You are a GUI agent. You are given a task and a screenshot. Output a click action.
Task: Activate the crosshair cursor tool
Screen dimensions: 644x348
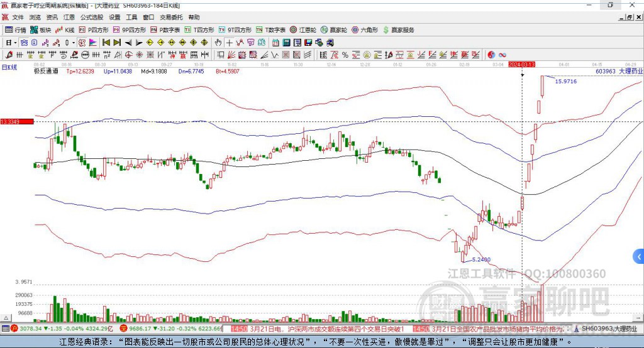click(x=229, y=42)
